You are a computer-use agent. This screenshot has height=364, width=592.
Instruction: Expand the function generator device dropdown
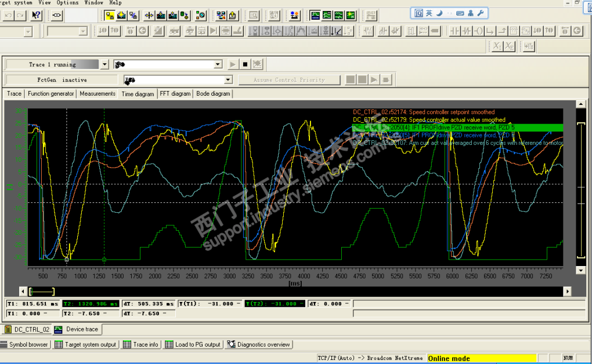228,80
